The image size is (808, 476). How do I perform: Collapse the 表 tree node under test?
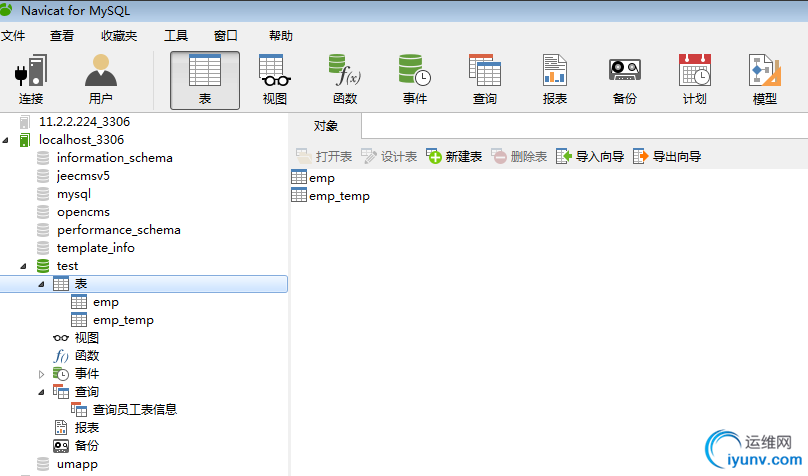pyautogui.click(x=41, y=284)
